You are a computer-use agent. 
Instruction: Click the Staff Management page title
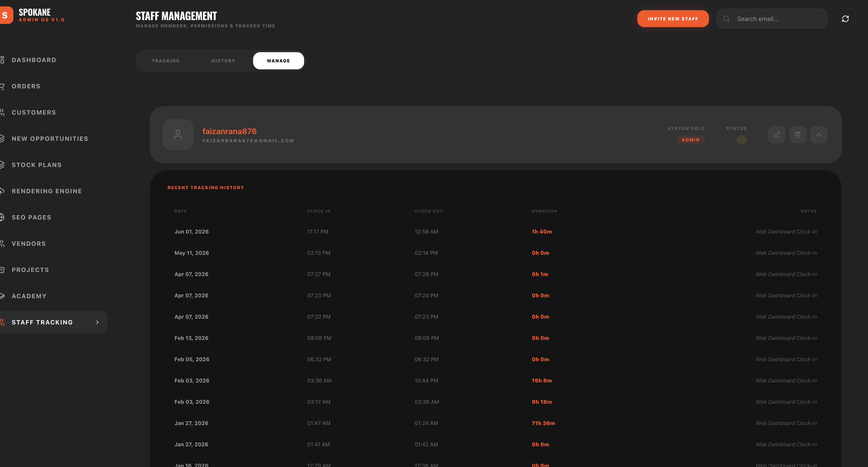(x=176, y=16)
